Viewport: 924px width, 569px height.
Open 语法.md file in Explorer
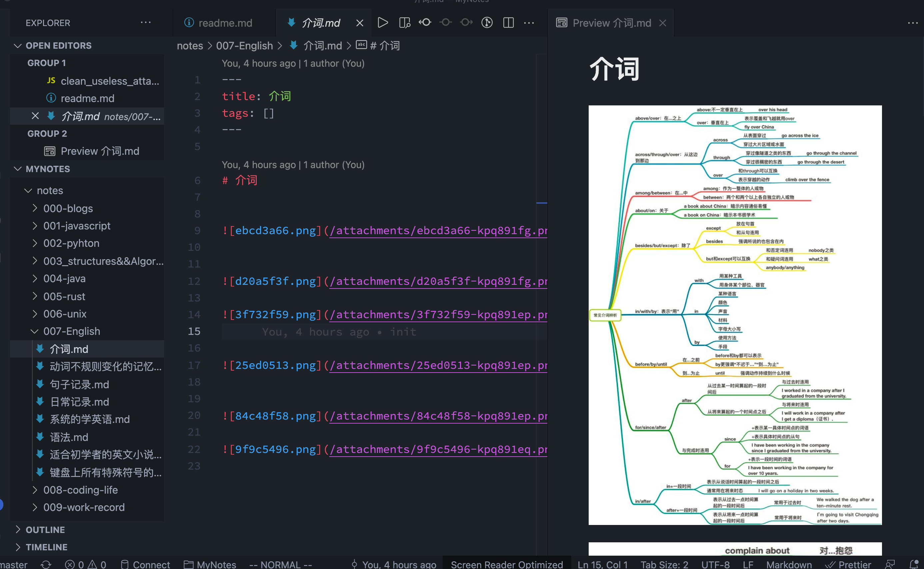tap(69, 436)
